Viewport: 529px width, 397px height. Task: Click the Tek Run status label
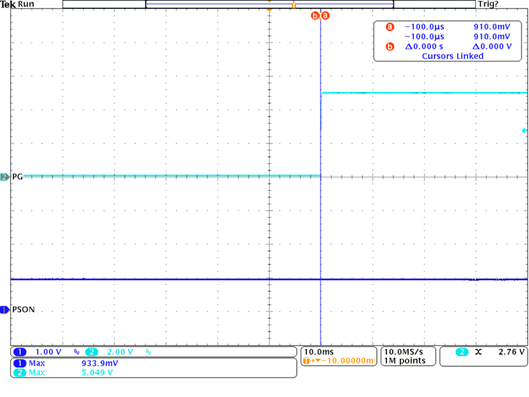[x=17, y=4]
